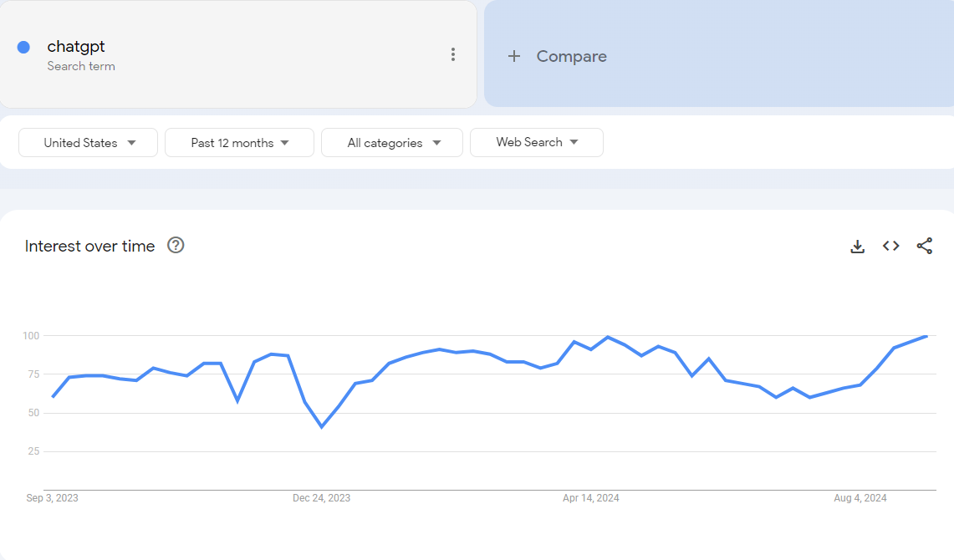
Task: Click the help icon beside Interest over time
Action: pyautogui.click(x=176, y=246)
